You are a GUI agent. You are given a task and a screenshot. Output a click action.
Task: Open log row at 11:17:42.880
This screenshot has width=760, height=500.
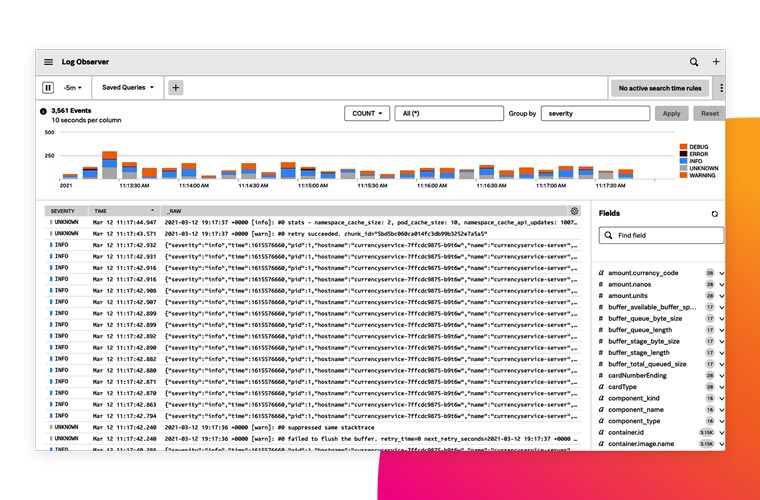[x=313, y=370]
